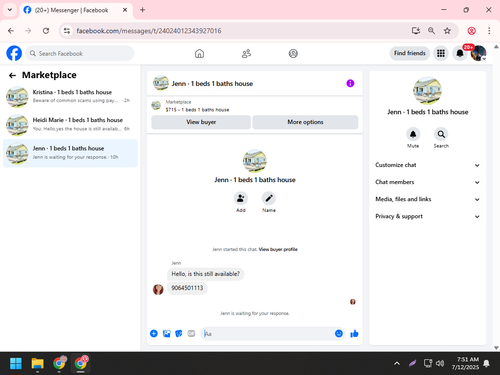Send a thumbs up like
This screenshot has height=375, width=500.
click(354, 333)
